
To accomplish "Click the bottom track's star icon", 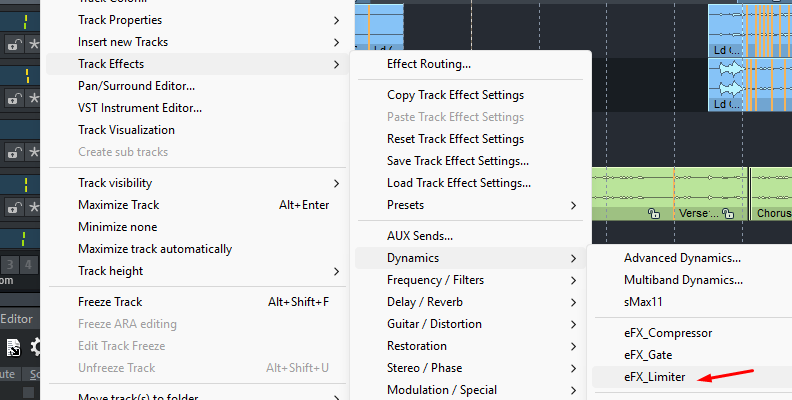I will tap(33, 207).
